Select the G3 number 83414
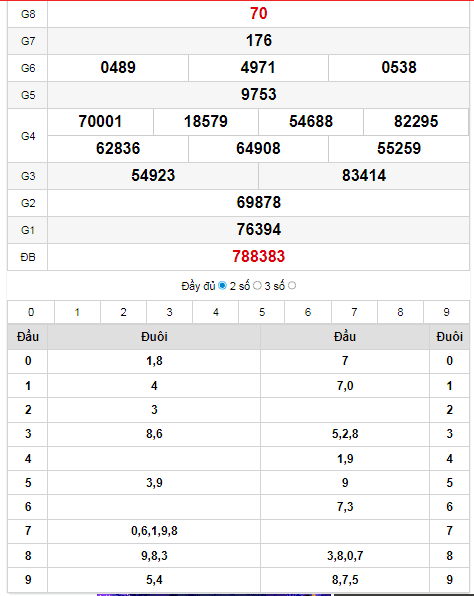The width and height of the screenshot is (474, 596). click(x=364, y=176)
